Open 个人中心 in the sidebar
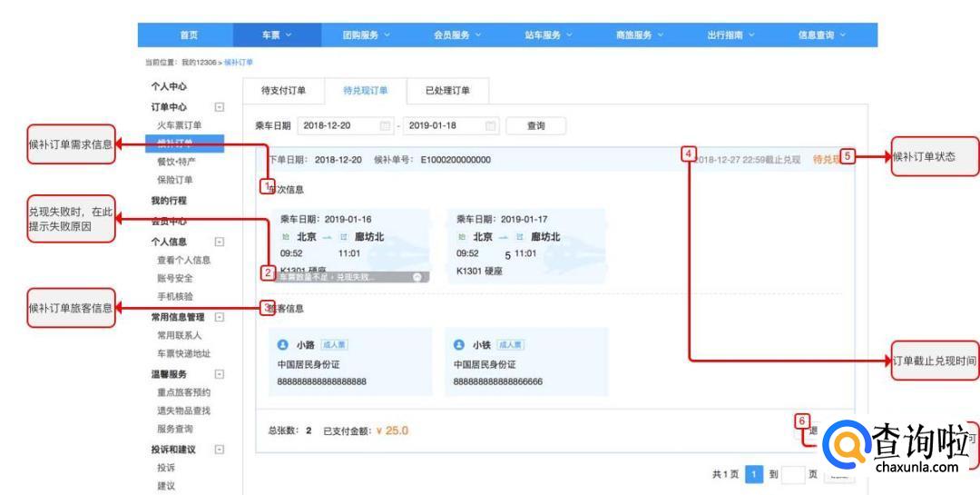 click(169, 86)
